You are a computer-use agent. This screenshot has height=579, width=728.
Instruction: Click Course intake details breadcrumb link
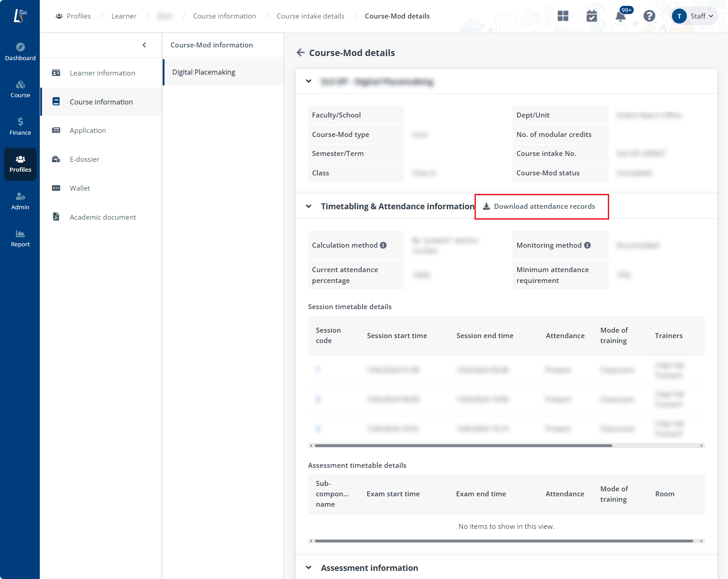click(310, 16)
